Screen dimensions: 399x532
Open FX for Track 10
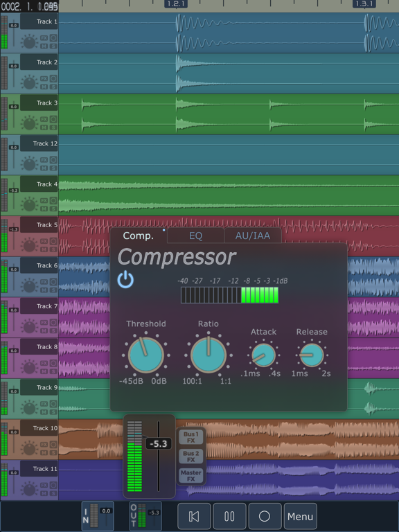coord(44,445)
